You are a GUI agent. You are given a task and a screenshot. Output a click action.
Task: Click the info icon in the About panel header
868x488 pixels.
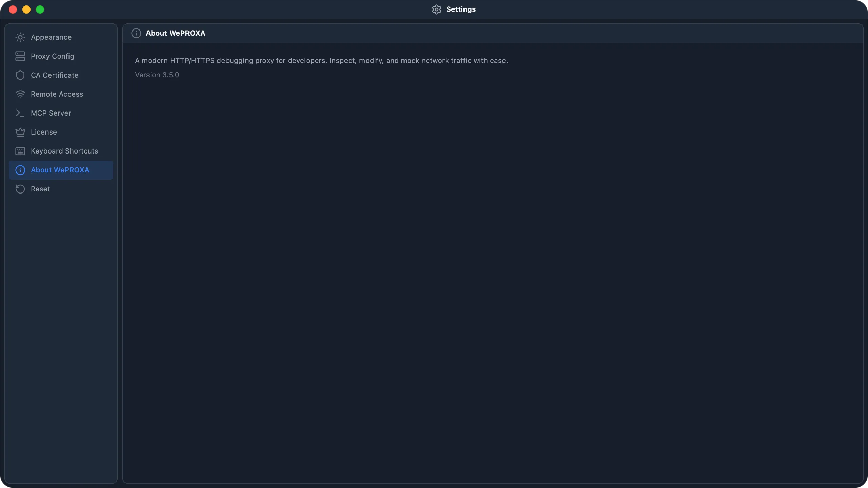coord(136,33)
